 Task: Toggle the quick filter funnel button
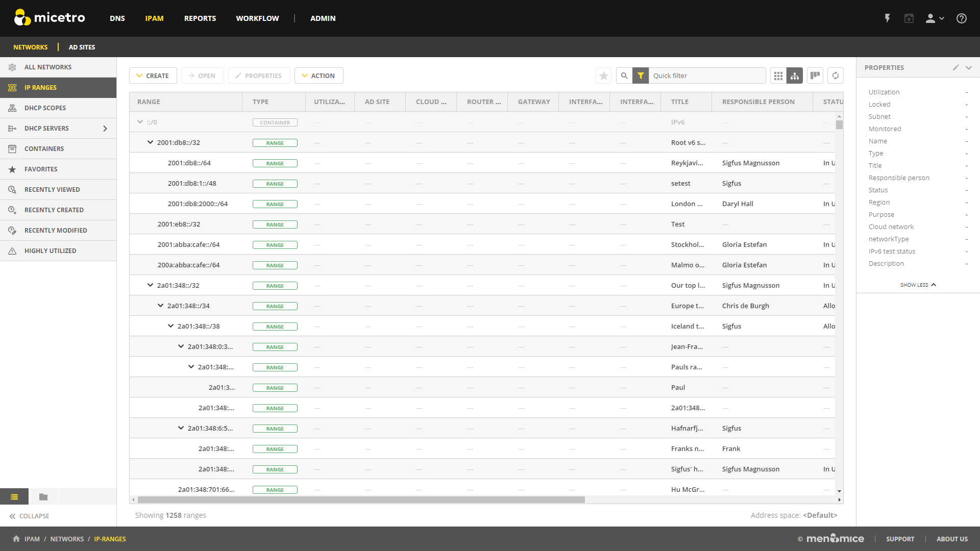click(x=641, y=76)
